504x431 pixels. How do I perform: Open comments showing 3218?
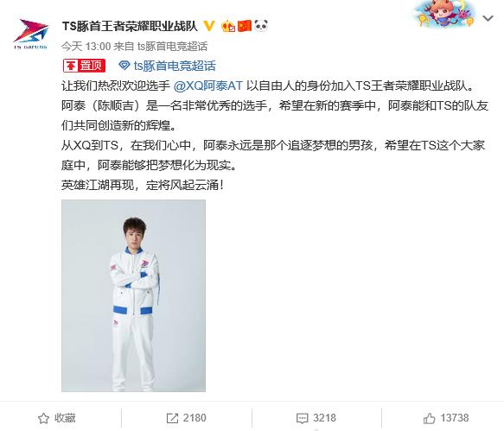pyautogui.click(x=316, y=418)
